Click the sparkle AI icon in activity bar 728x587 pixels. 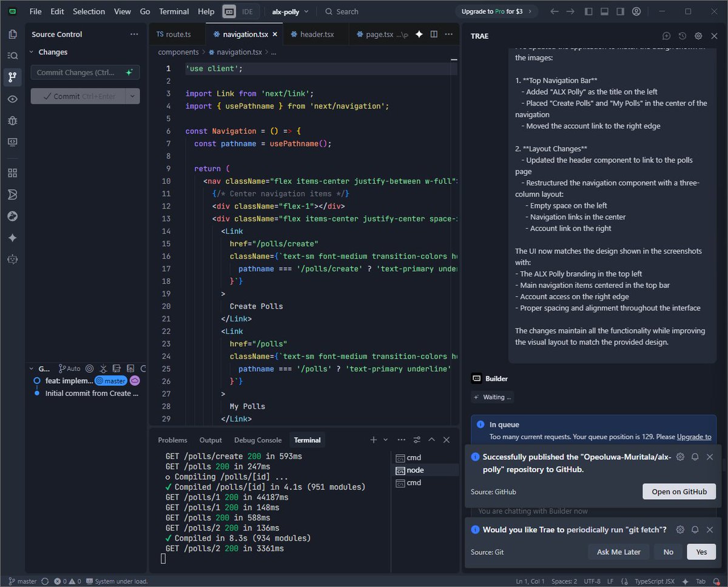[12, 238]
